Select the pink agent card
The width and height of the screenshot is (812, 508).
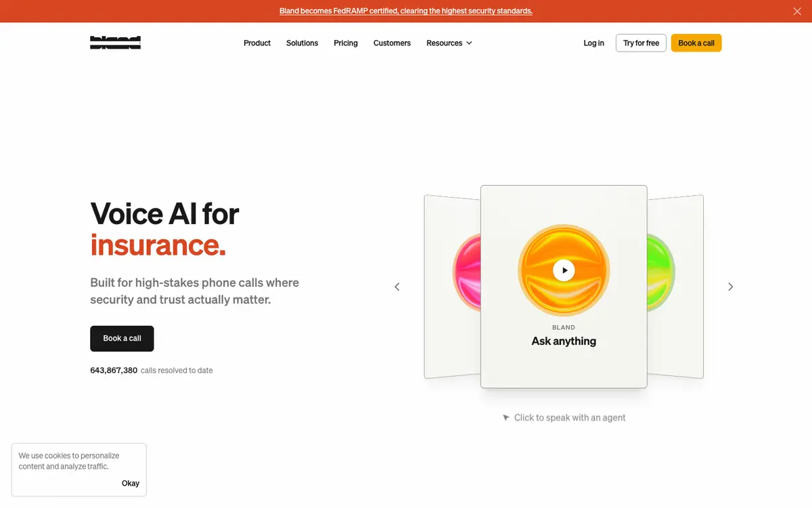[x=452, y=286]
